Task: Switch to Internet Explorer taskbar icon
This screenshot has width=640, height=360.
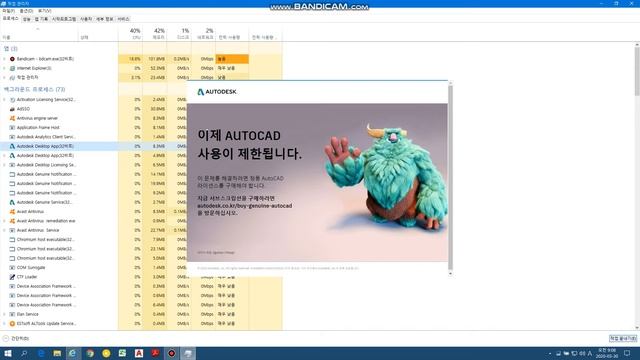Action: [73, 353]
